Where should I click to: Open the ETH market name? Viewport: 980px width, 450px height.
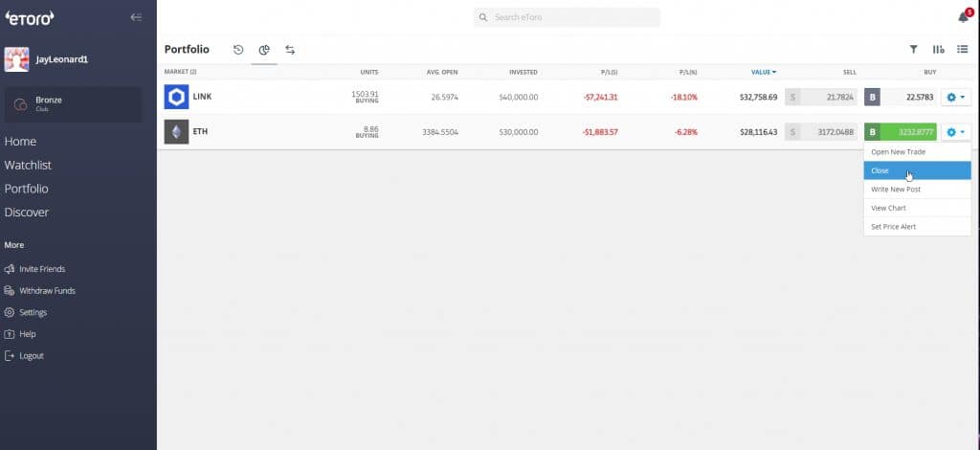coord(200,132)
